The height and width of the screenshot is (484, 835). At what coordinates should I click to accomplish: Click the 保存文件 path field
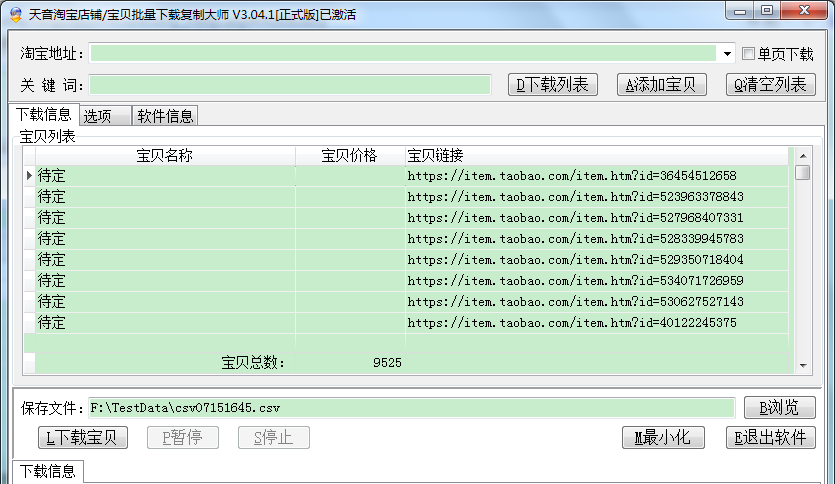[410, 408]
